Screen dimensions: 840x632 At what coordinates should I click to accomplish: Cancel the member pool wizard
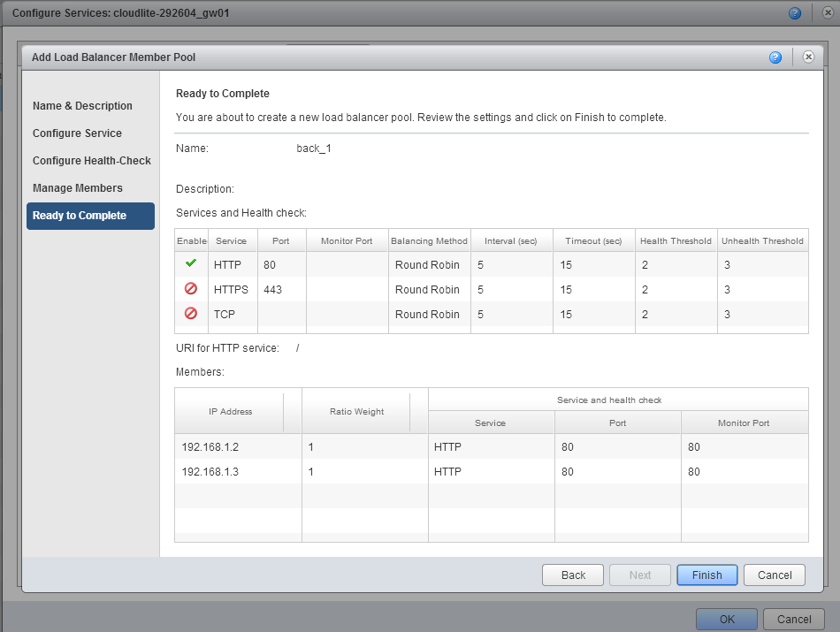774,575
